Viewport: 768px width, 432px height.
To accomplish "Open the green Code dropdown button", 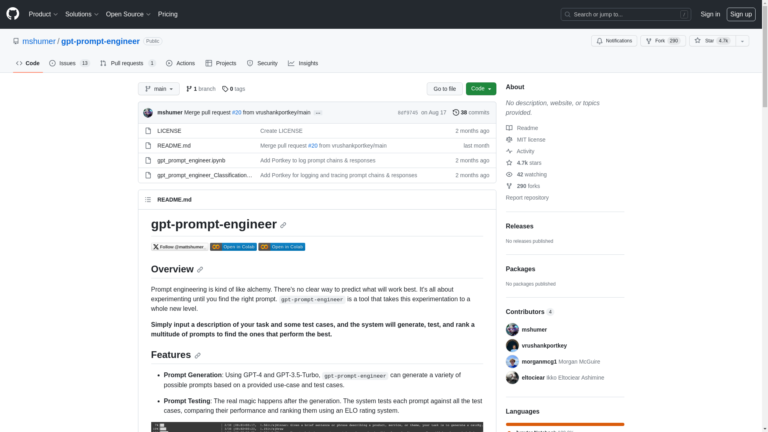I will point(481,89).
